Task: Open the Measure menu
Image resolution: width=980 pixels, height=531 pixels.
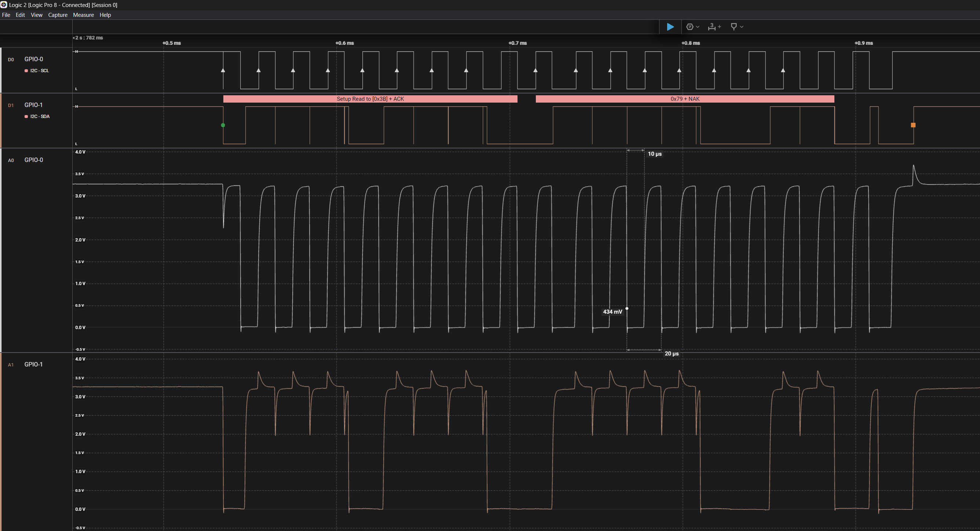Action: [x=83, y=15]
